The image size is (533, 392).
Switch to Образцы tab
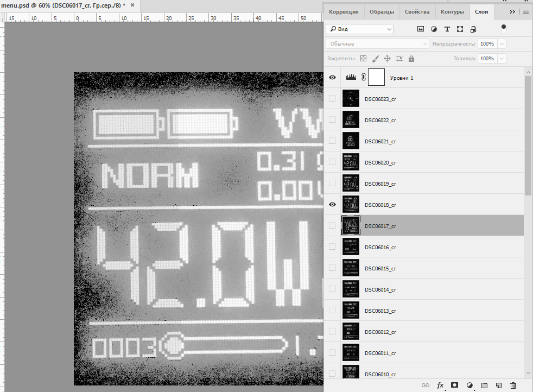point(382,11)
